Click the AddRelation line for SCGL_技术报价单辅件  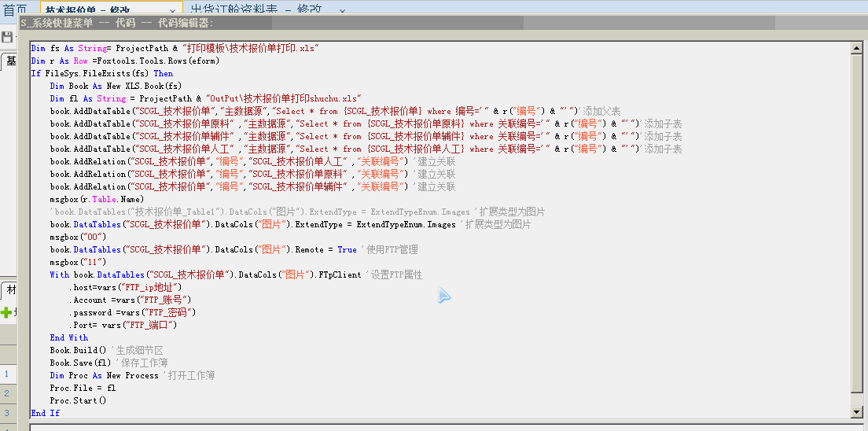click(x=252, y=186)
